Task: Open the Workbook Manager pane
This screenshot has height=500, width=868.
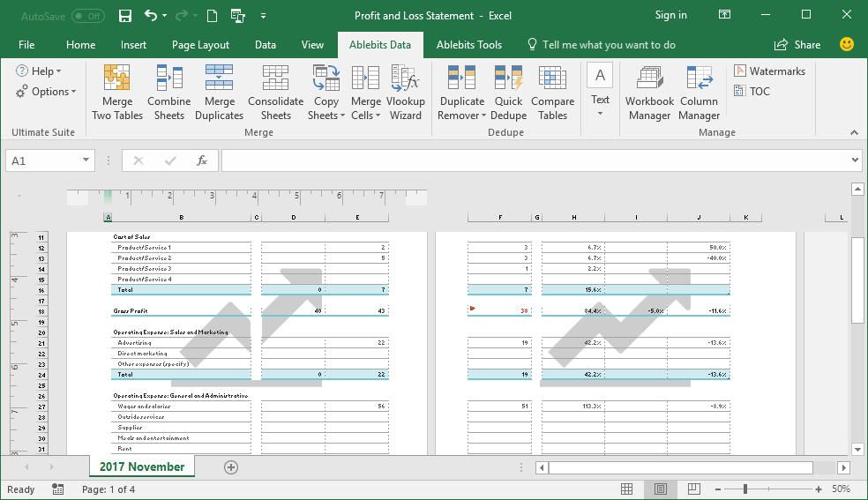Action: tap(649, 93)
